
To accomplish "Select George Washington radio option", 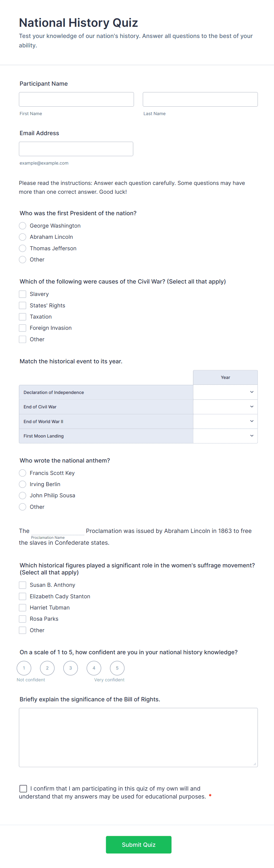I will 23,226.
